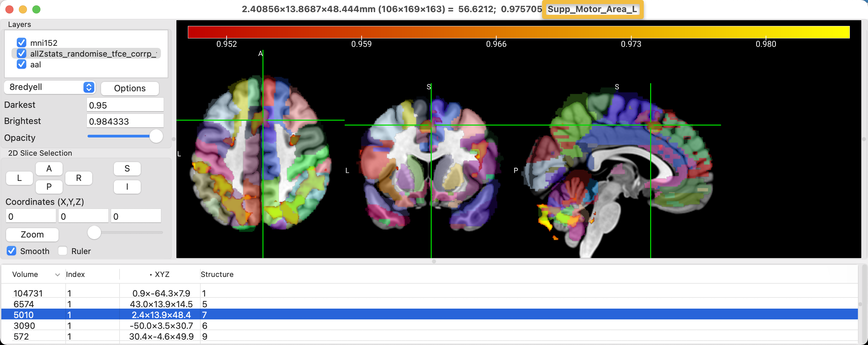Click the 30.4×-4.6×49.9 coordinate cell
868x345 pixels.
pyautogui.click(x=161, y=336)
